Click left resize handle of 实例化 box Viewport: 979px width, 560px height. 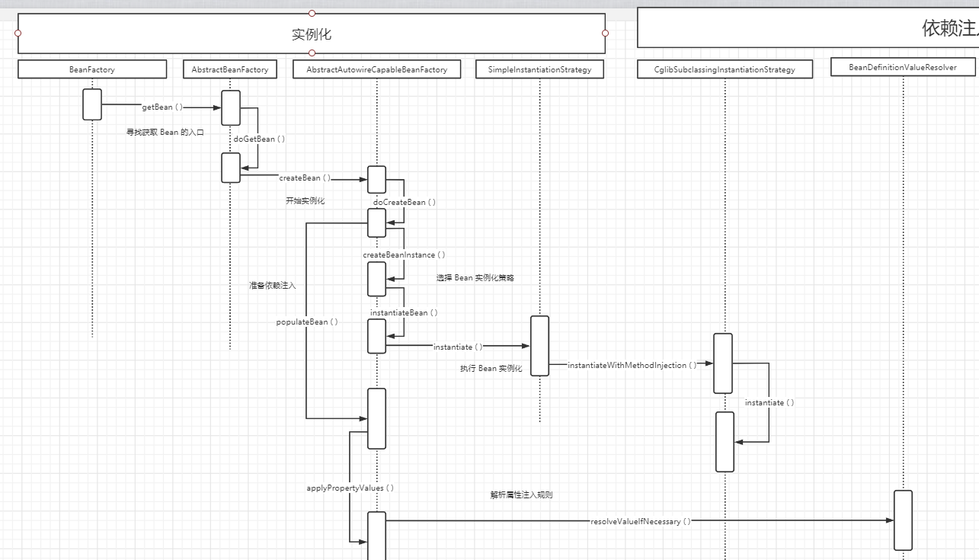[x=18, y=33]
